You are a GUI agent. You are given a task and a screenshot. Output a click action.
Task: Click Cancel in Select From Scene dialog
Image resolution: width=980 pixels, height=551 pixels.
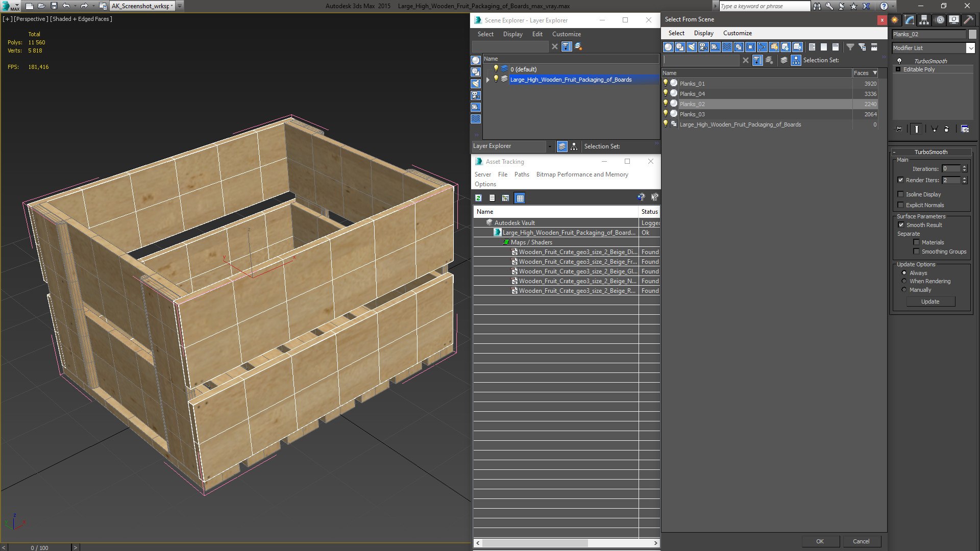861,541
